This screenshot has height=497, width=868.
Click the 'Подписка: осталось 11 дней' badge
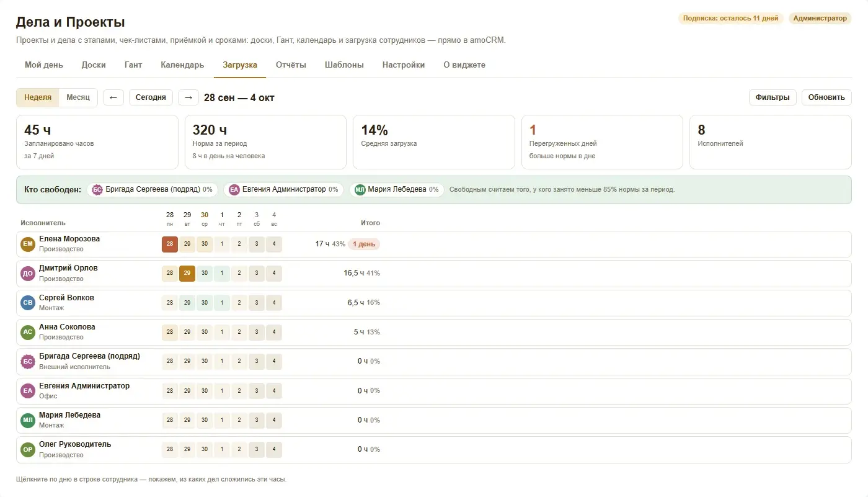pyautogui.click(x=730, y=19)
